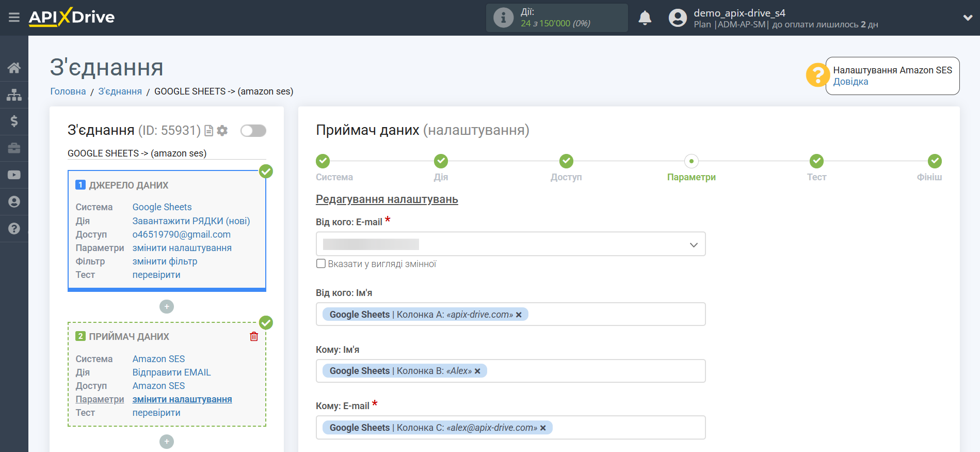This screenshot has width=980, height=452.
Task: Click the plus button below data source
Action: point(167,307)
